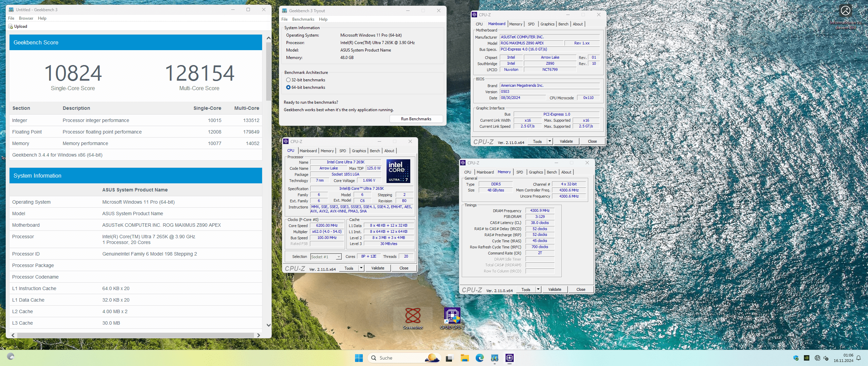Image resolution: width=868 pixels, height=366 pixels.
Task: Select 64-bit benchmarks radio button
Action: [x=288, y=87]
